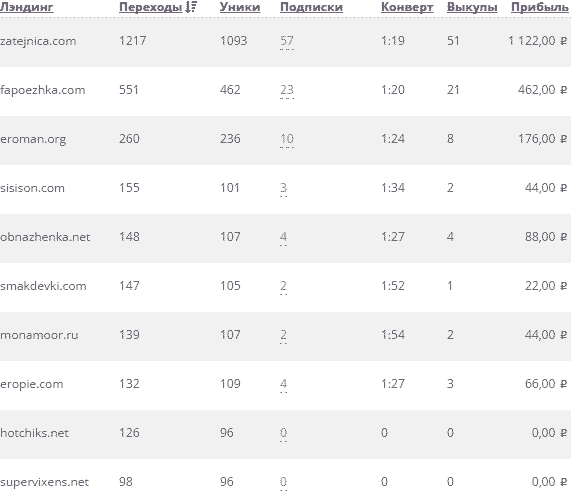
Task: Open subscriptions count 57 for zatejnica.com
Action: (287, 41)
